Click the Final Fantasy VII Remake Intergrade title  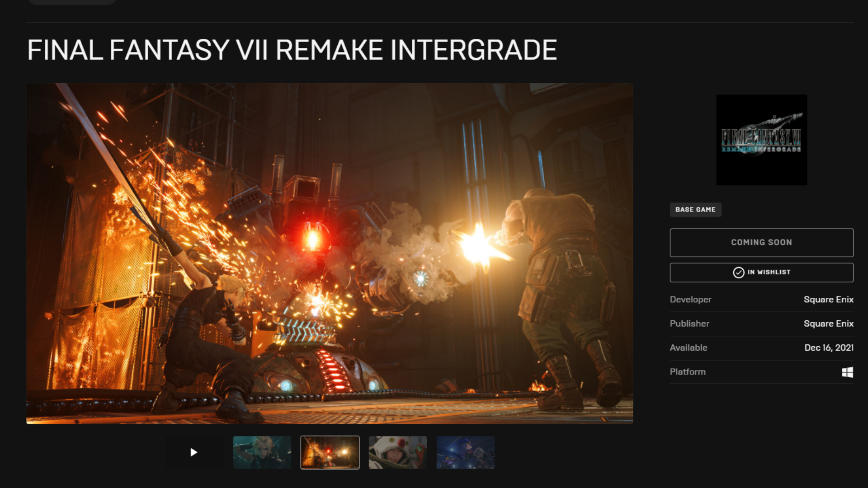(x=292, y=50)
